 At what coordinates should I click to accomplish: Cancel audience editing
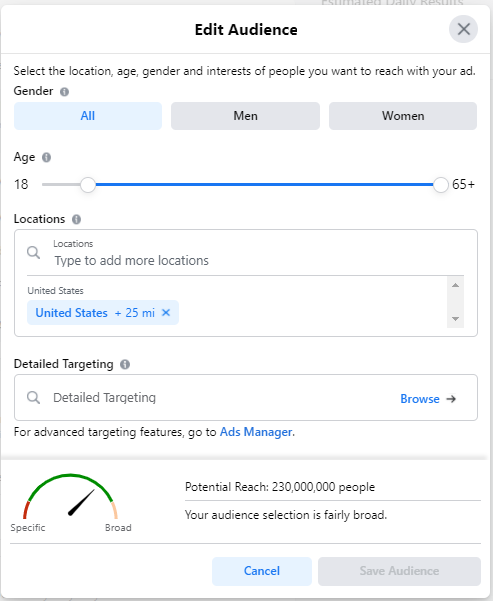262,571
